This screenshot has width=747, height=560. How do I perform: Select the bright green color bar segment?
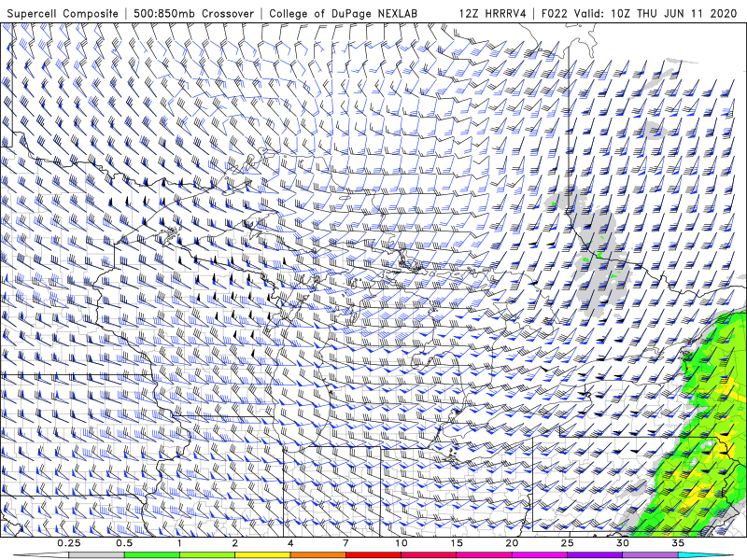pyautogui.click(x=152, y=555)
